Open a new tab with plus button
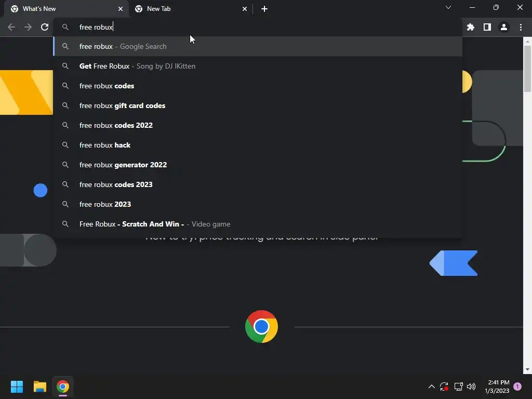This screenshot has width=532, height=399. pyautogui.click(x=264, y=9)
